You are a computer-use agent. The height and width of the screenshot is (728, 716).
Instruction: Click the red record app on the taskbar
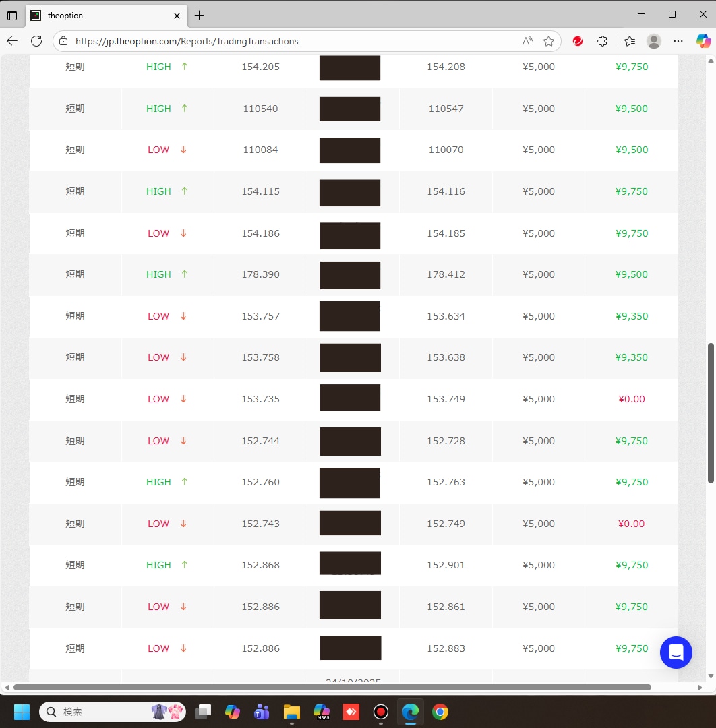[381, 712]
